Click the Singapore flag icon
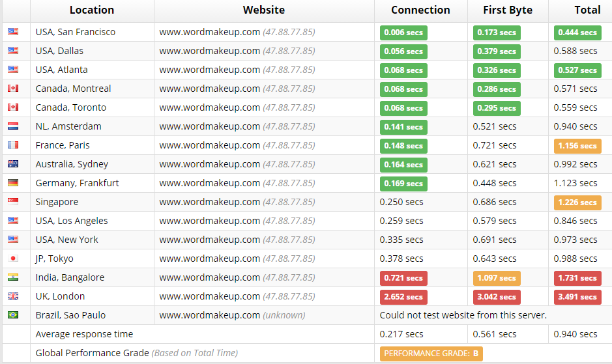 click(13, 201)
